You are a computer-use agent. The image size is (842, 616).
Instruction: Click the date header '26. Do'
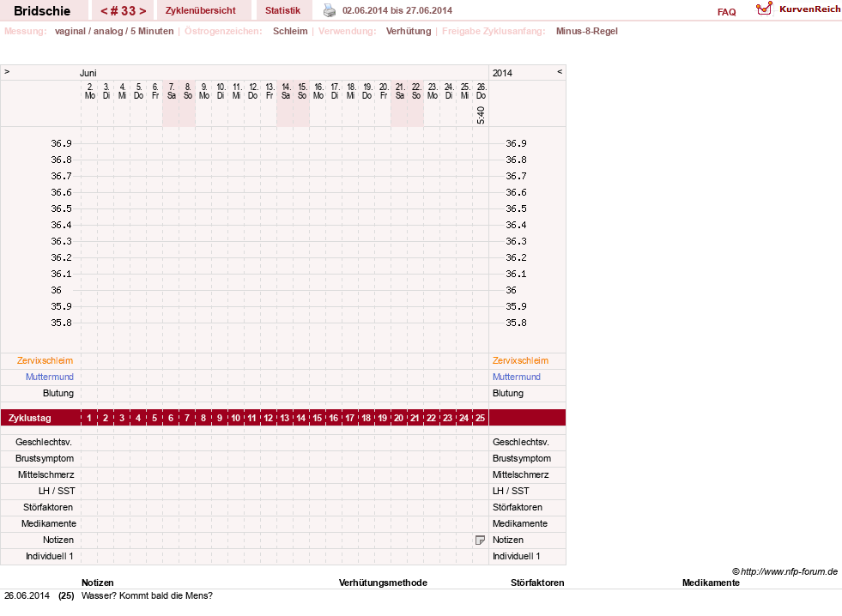tap(482, 91)
